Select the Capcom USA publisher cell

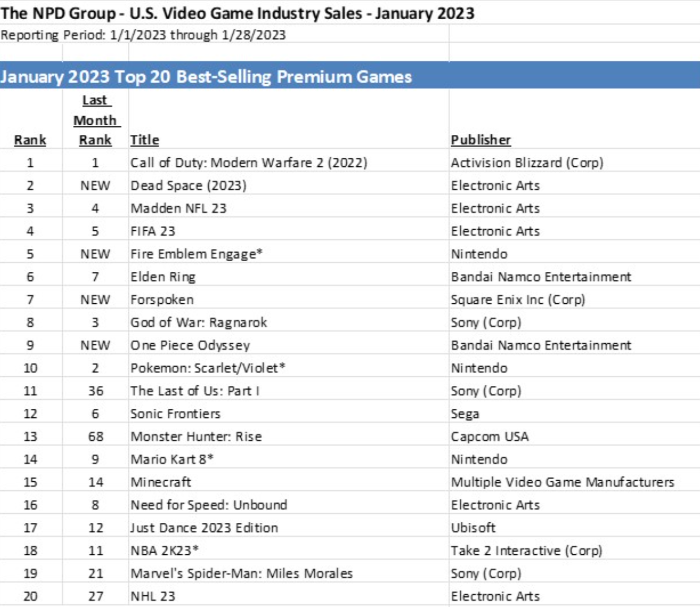[489, 437]
